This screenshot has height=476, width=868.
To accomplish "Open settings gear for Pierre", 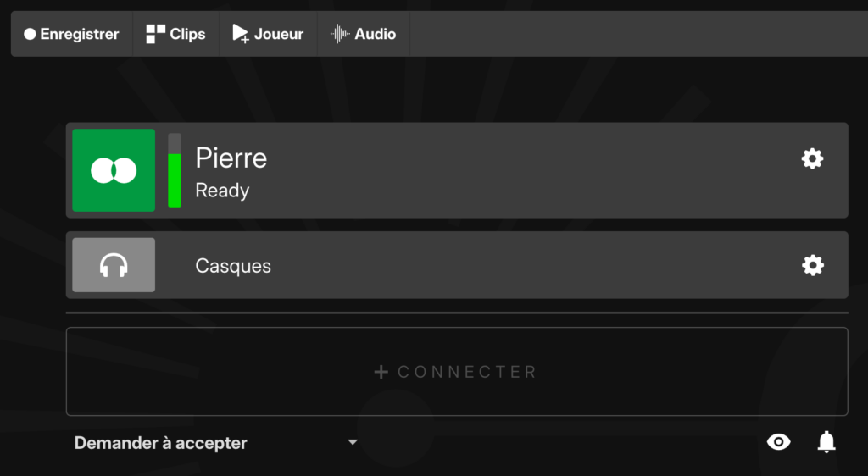I will (812, 159).
